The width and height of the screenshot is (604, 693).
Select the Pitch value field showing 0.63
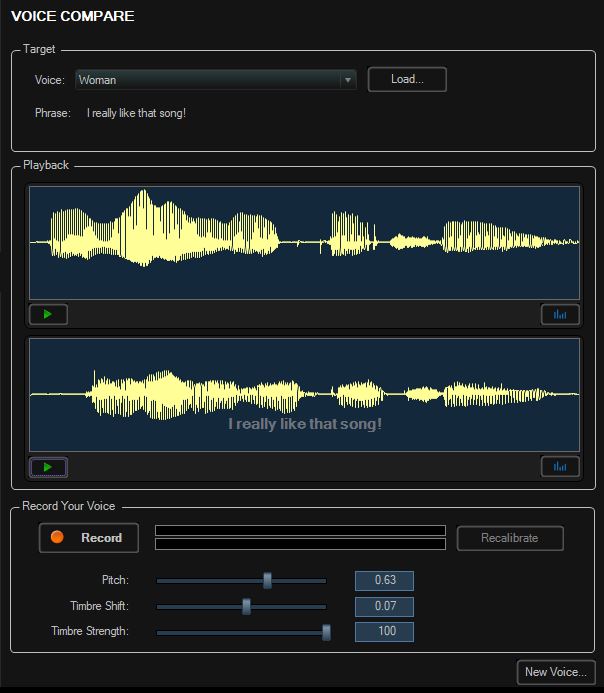click(384, 581)
